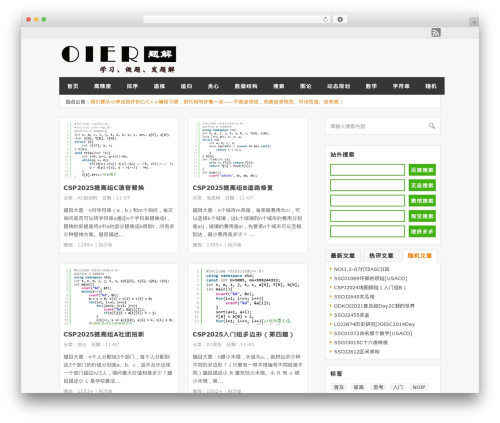Click the browser reload icon
Viewport: 500px width, 423px height.
click(x=325, y=19)
